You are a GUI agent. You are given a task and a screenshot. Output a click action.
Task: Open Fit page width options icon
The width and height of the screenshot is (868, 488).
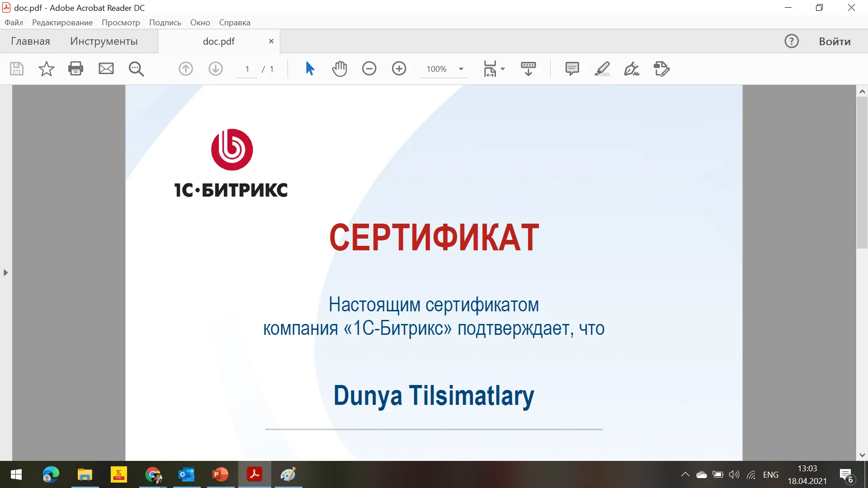(x=494, y=69)
